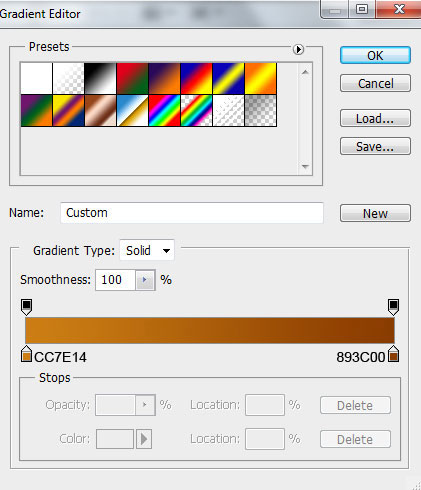Click the brown gradient bar
Viewport: 421px width, 490px height.
point(210,330)
